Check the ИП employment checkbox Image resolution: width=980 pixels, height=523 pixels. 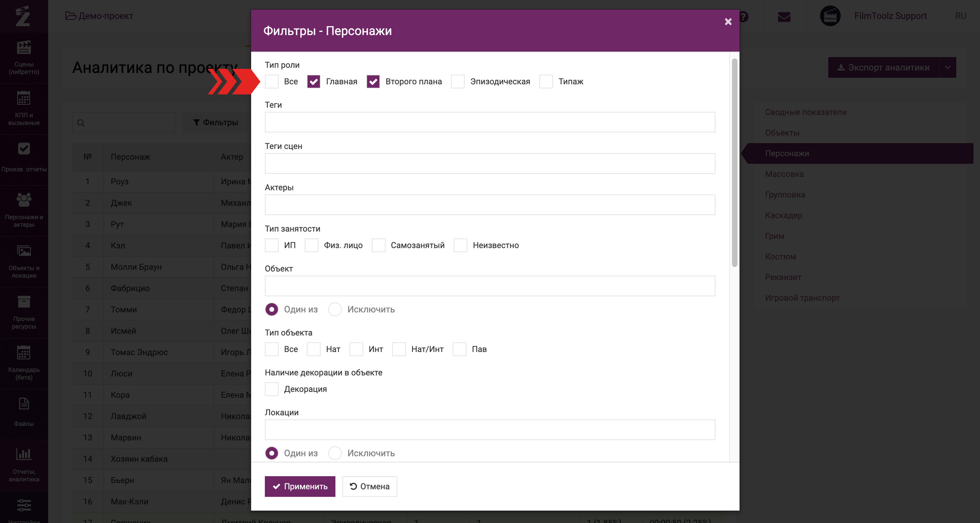pos(272,245)
